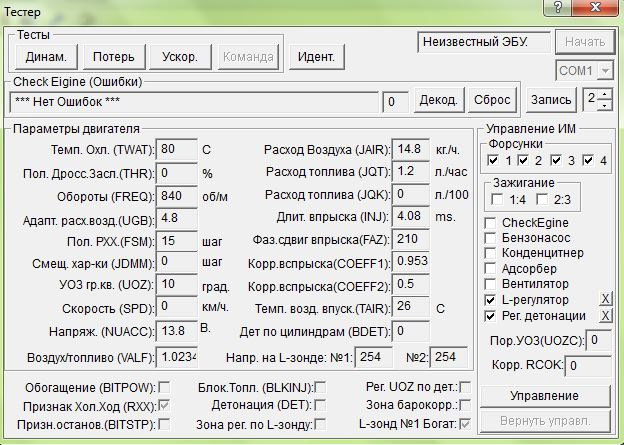Click the Декод. errors button

pyautogui.click(x=439, y=100)
